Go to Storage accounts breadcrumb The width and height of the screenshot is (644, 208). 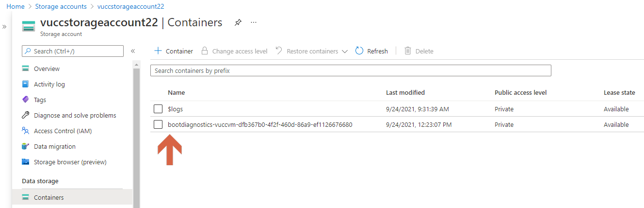coord(61,6)
